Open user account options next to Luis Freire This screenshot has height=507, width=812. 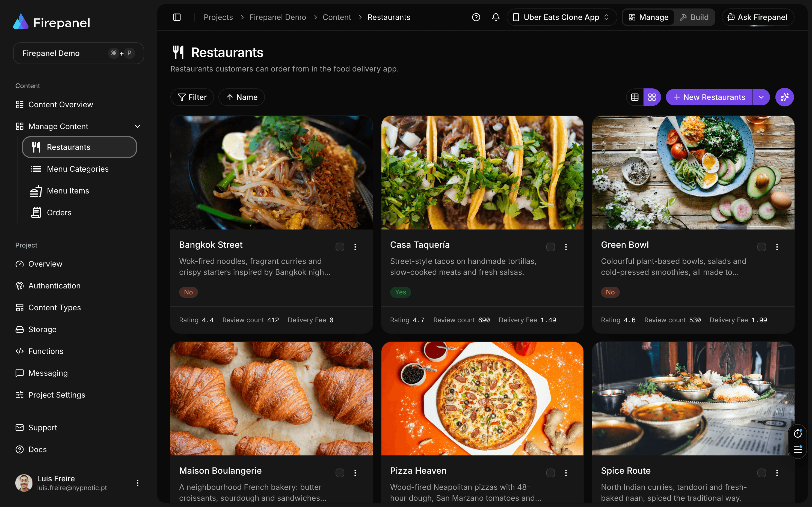138,483
